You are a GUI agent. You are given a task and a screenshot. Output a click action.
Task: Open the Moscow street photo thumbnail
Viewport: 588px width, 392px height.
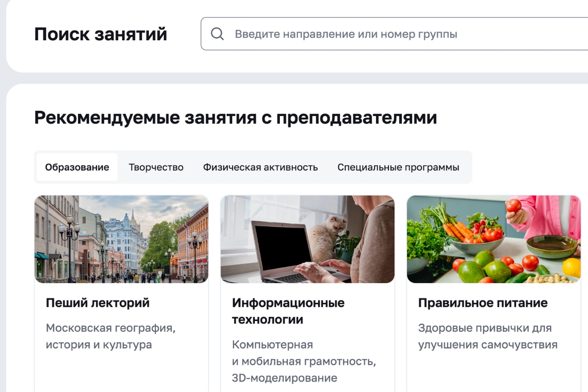(122, 239)
